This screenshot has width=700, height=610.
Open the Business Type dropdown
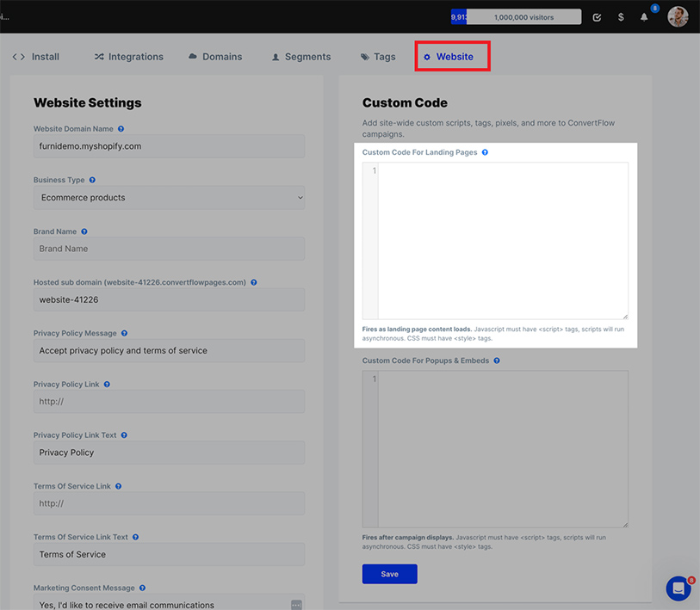coord(169,197)
